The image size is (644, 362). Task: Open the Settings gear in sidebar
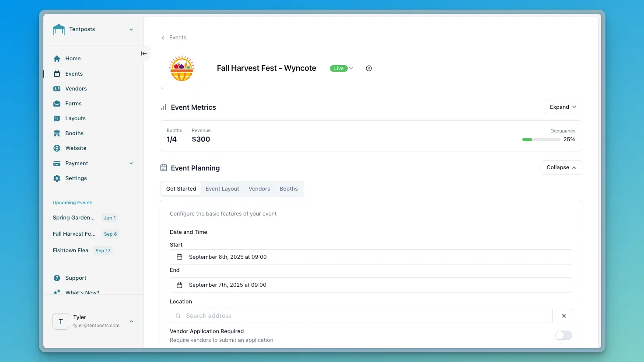tap(57, 178)
